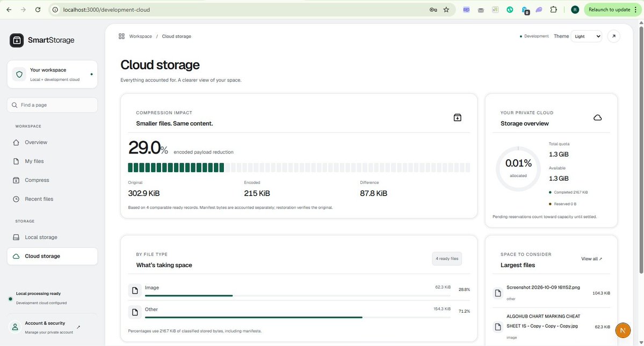Click the Cloud storage breadcrumb text
Viewport: 644px width, 346px height.
pyautogui.click(x=177, y=36)
